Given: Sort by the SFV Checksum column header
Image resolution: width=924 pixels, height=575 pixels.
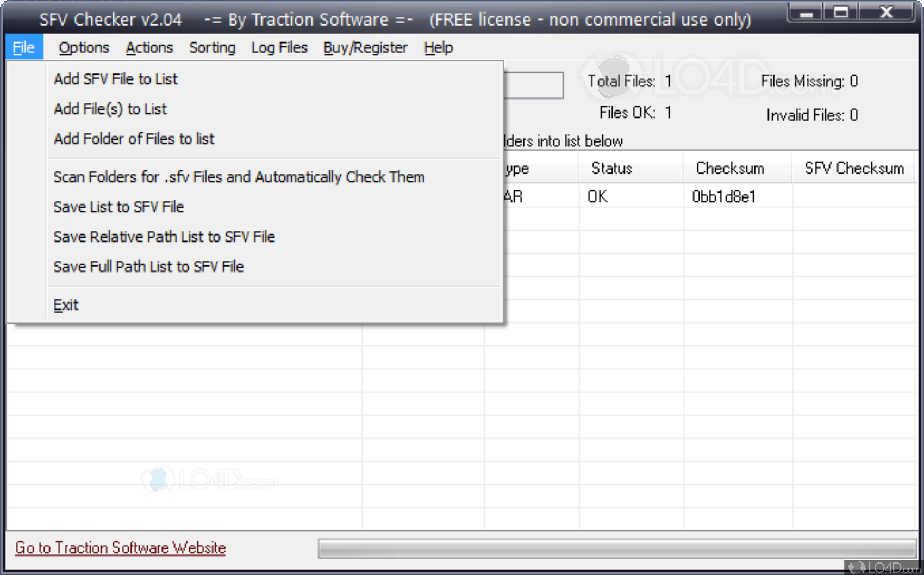Looking at the screenshot, I should tap(854, 168).
